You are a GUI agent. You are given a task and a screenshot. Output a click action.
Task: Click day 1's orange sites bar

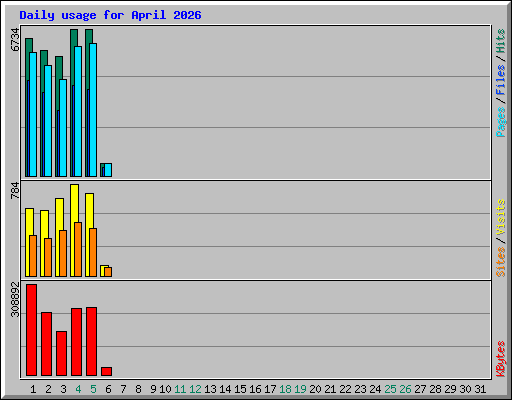(33, 256)
